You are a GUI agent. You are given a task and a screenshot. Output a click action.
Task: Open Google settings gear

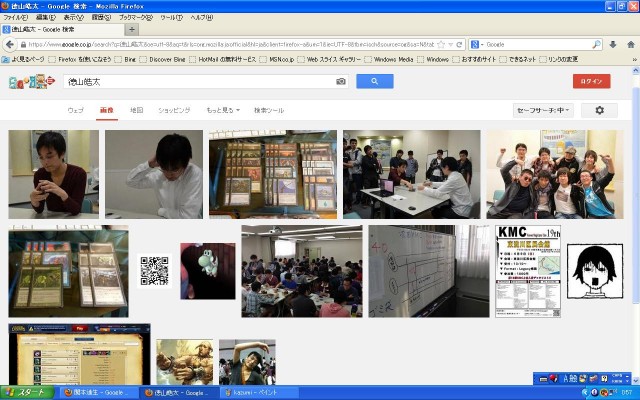(599, 110)
